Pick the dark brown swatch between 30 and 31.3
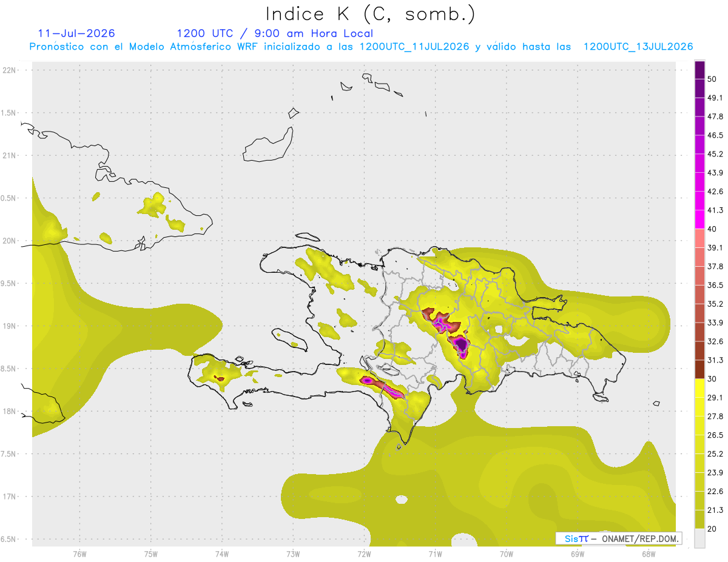Image resolution: width=728 pixels, height=562 pixels. tap(699, 370)
